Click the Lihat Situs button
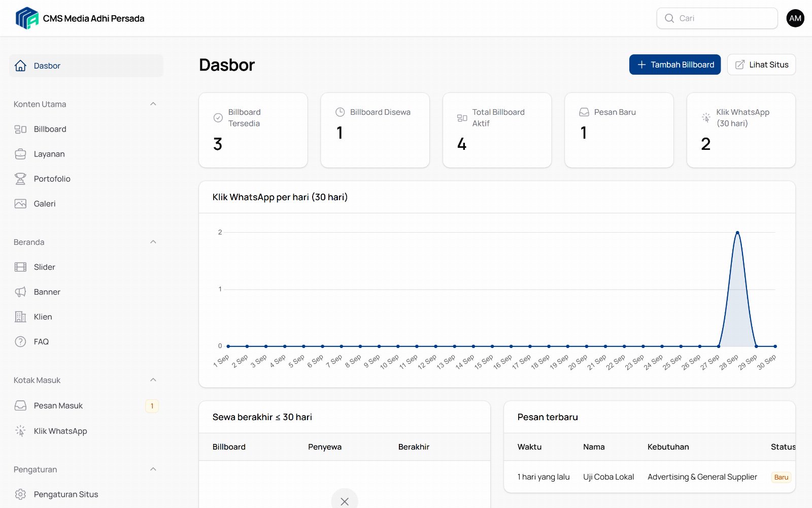Screen dimensions: 812x508 761,65
